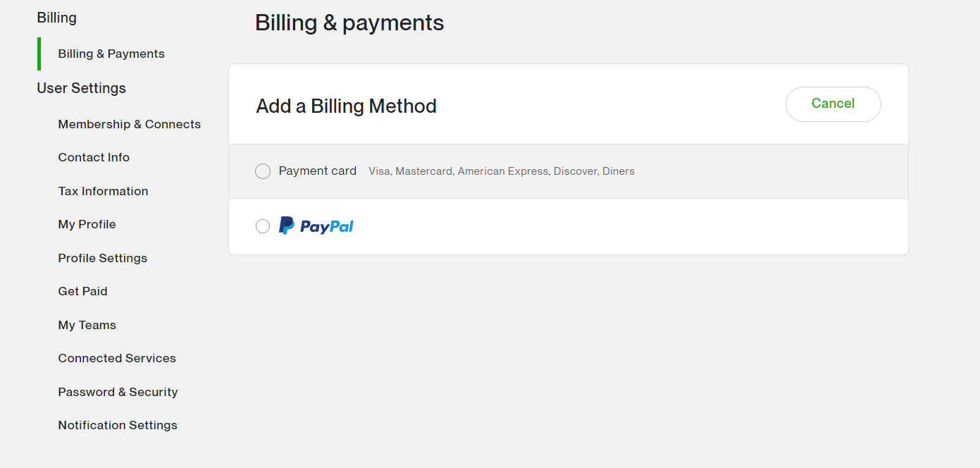Image resolution: width=980 pixels, height=468 pixels.
Task: Open the Get Paid section
Action: tap(82, 292)
